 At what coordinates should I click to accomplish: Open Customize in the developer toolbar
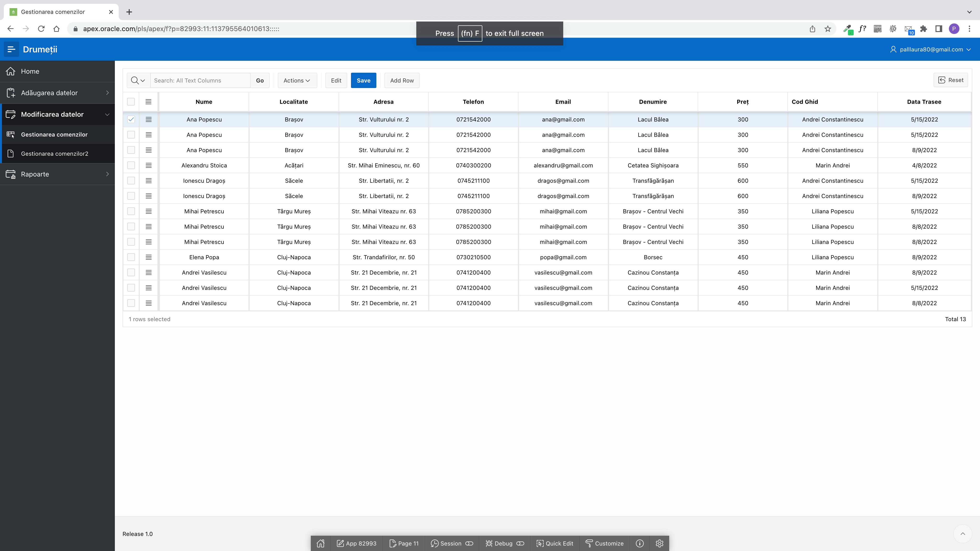coord(604,543)
